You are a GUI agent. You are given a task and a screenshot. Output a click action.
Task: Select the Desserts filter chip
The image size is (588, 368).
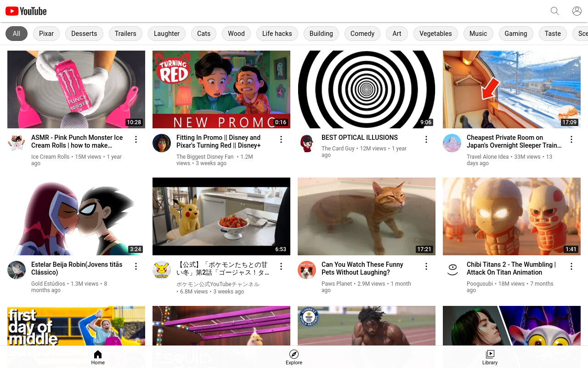84,34
